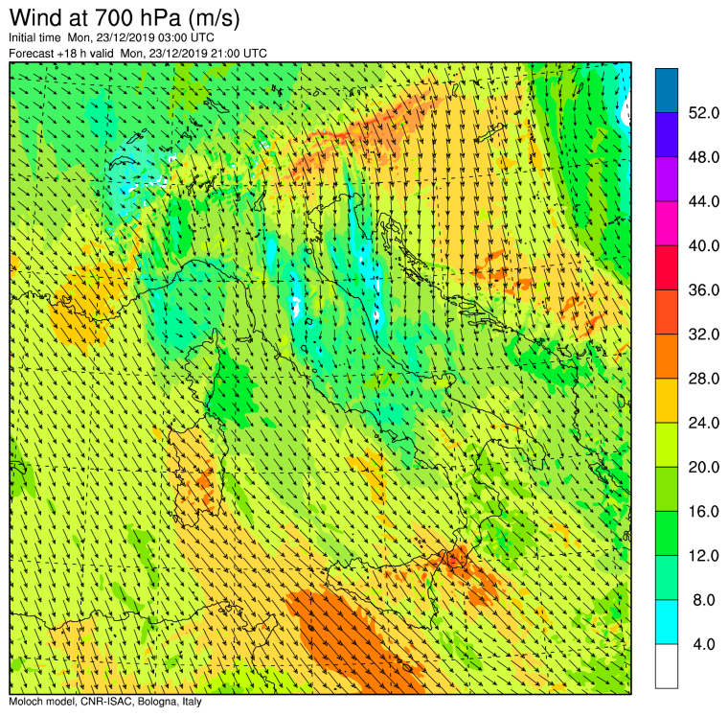Click the white swatch below 4.0
This screenshot has height=716, width=728.
[667, 666]
